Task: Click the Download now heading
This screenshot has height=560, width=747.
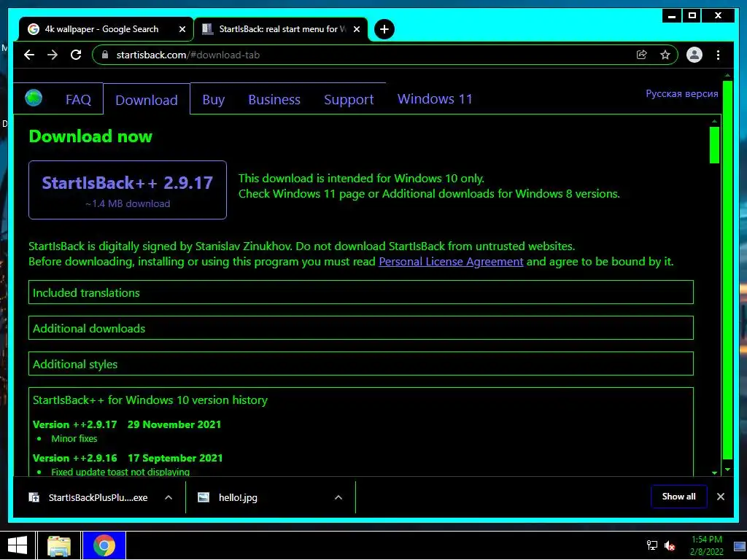Action: point(90,136)
